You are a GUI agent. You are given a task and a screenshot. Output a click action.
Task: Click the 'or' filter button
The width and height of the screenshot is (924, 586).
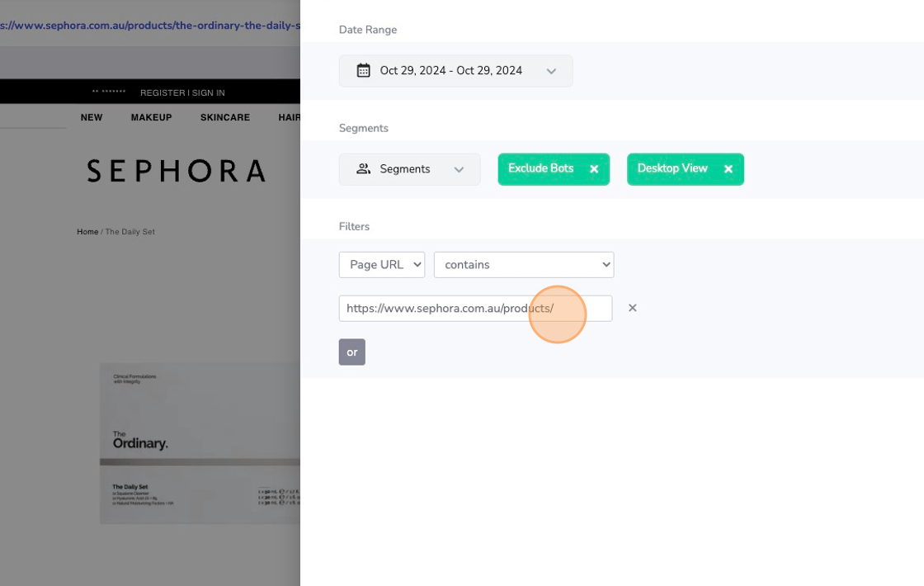coord(351,352)
